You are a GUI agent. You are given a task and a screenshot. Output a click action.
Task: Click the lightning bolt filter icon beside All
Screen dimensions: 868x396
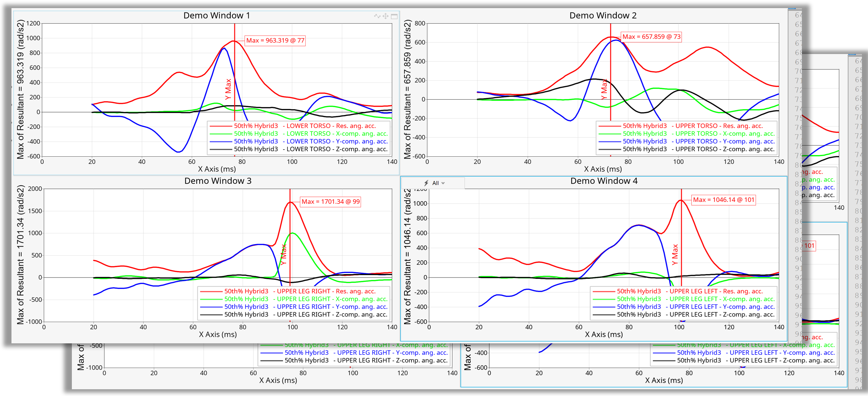pos(426,183)
